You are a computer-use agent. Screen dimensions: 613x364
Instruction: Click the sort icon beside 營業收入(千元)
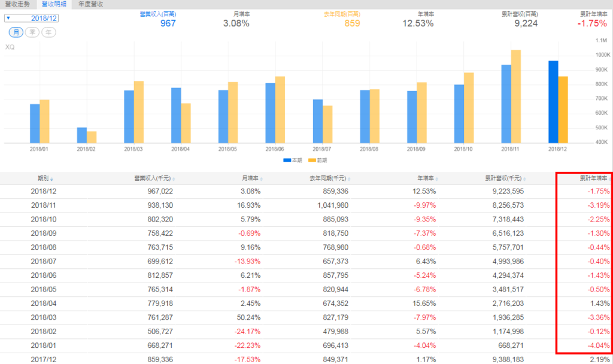[174, 179]
